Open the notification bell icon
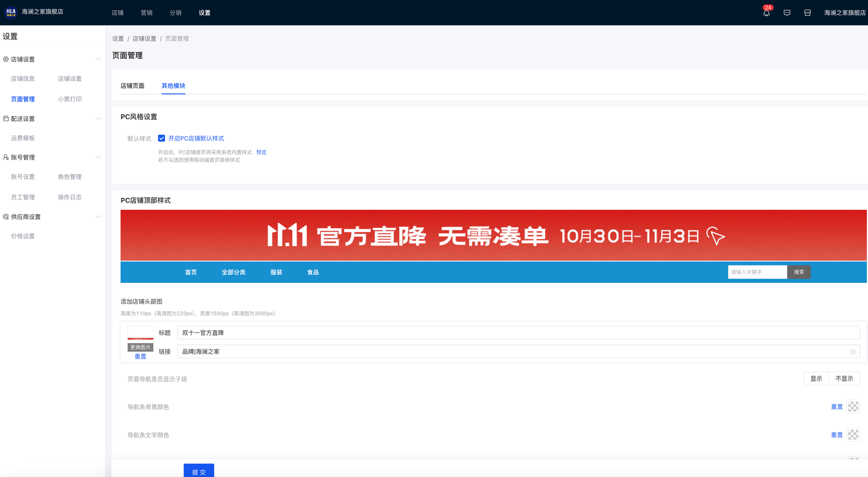 click(766, 13)
